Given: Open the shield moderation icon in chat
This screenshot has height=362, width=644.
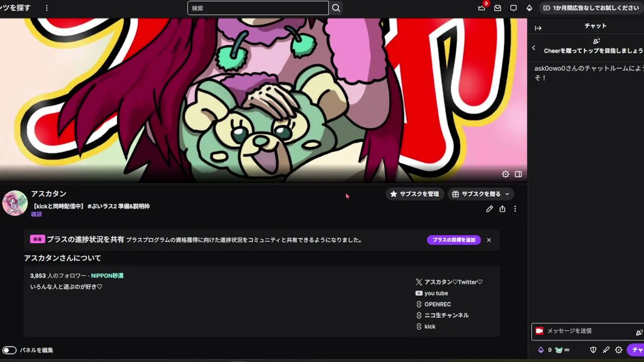Looking at the screenshot, I should (x=593, y=350).
